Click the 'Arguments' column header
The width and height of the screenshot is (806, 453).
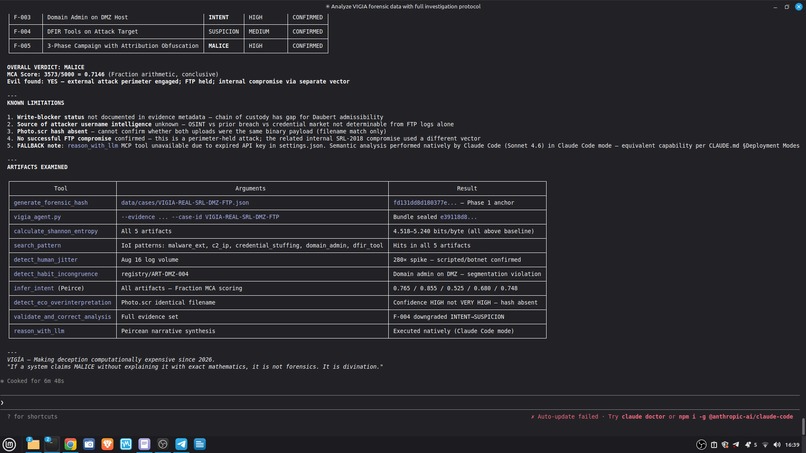point(250,189)
